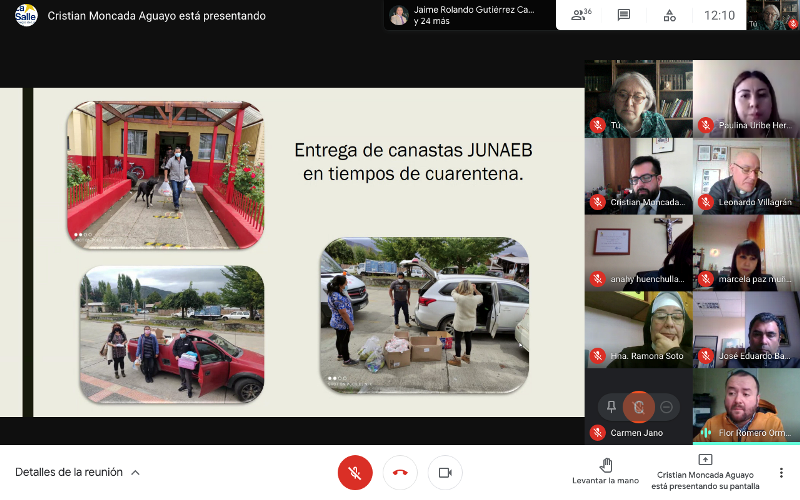This screenshot has height=500, width=800.
Task: Select Hna. Ramona Soto's video tile
Action: (x=638, y=329)
